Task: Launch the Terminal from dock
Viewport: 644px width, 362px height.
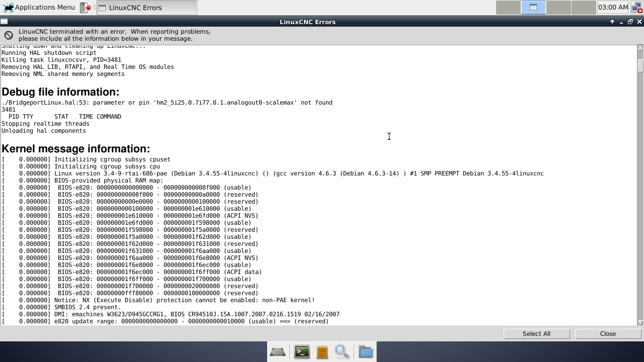Action: click(302, 352)
